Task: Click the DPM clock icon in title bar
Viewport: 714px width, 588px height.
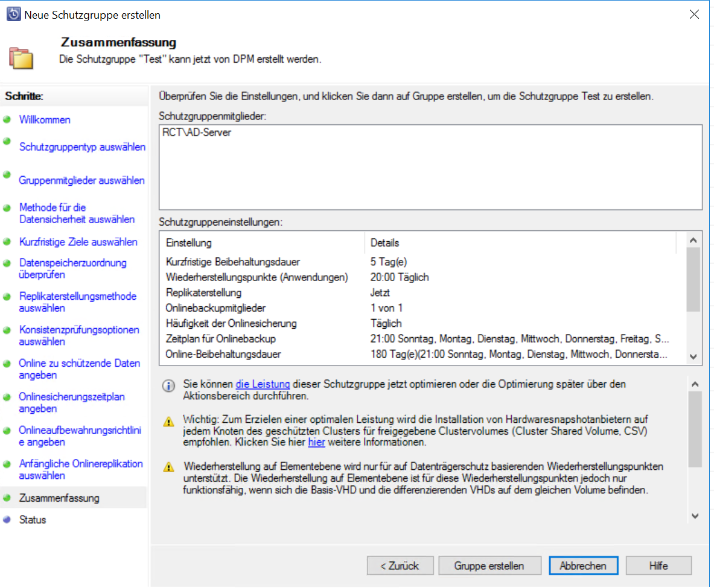Action: tap(14, 14)
